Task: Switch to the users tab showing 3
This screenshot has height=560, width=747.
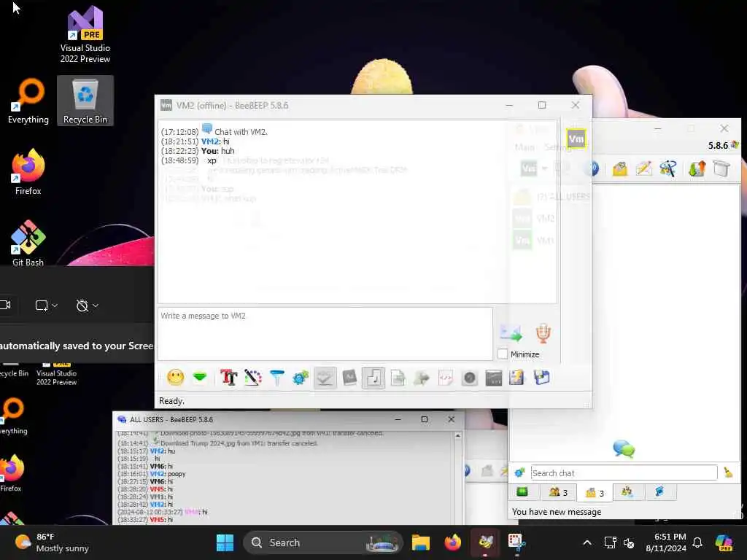Action: coord(558,492)
